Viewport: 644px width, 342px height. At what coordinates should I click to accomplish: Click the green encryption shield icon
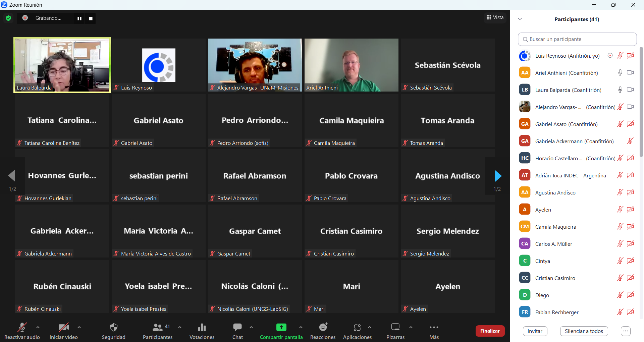pyautogui.click(x=8, y=18)
